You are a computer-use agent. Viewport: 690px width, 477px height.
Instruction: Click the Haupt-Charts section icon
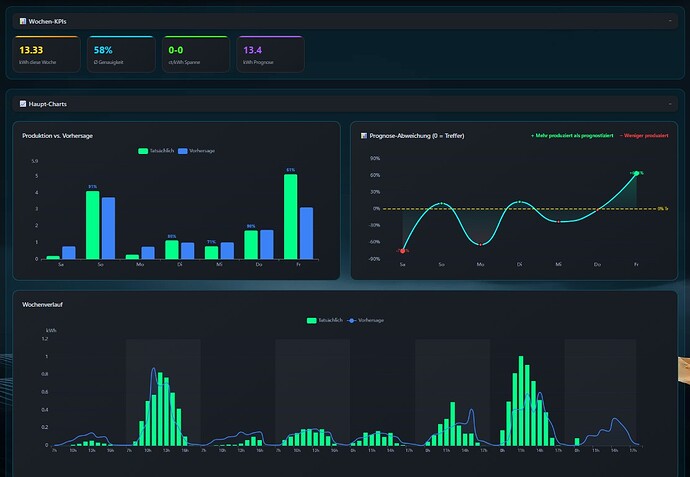coord(23,104)
